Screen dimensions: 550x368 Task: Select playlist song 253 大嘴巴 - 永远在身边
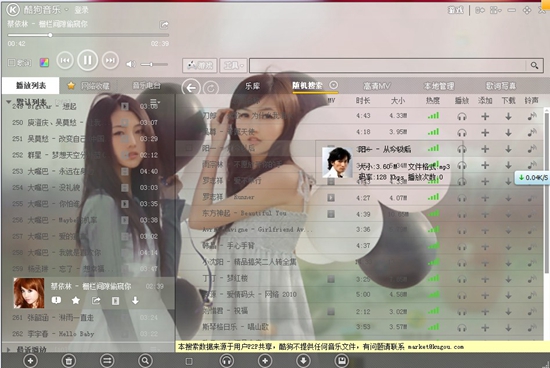click(88, 171)
